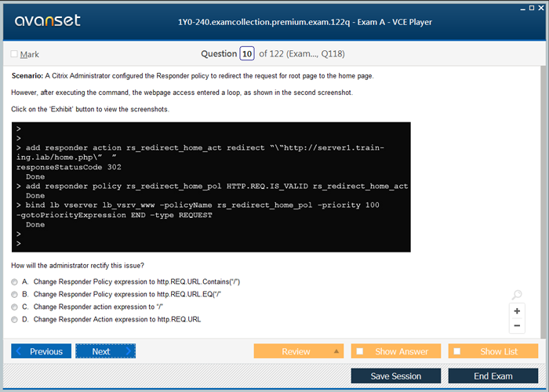
Task: Click the magnifier reset zoom icon
Action: [x=517, y=295]
